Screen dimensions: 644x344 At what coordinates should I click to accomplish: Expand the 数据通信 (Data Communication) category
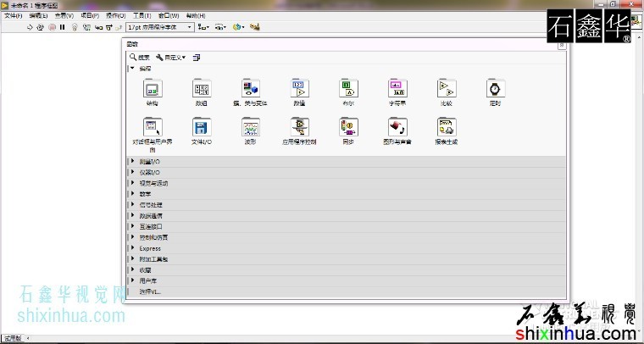pyautogui.click(x=347, y=215)
